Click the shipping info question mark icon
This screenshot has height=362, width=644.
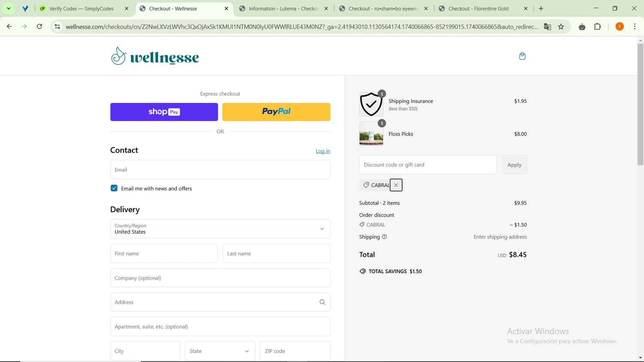tap(384, 237)
